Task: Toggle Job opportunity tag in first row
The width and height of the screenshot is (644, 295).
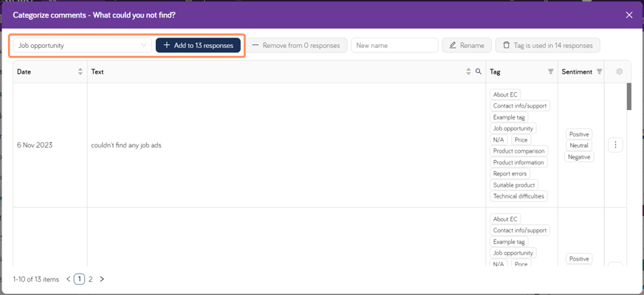Action: tap(513, 128)
